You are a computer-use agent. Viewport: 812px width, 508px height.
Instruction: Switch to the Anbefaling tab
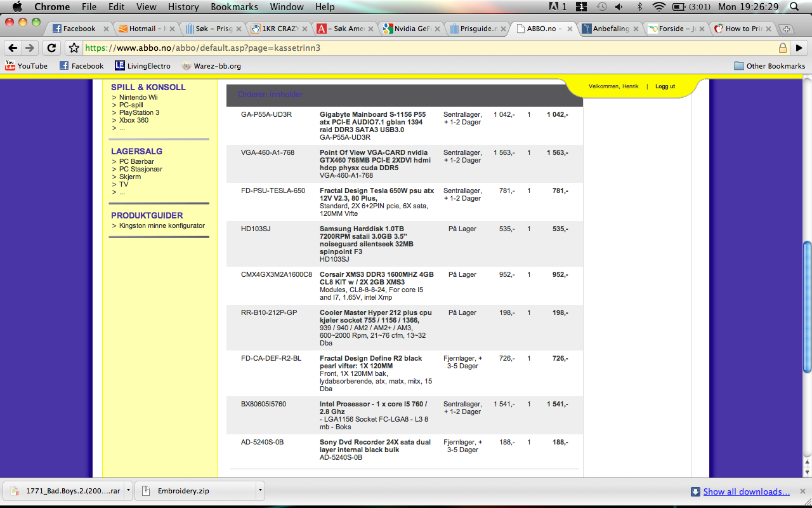610,29
